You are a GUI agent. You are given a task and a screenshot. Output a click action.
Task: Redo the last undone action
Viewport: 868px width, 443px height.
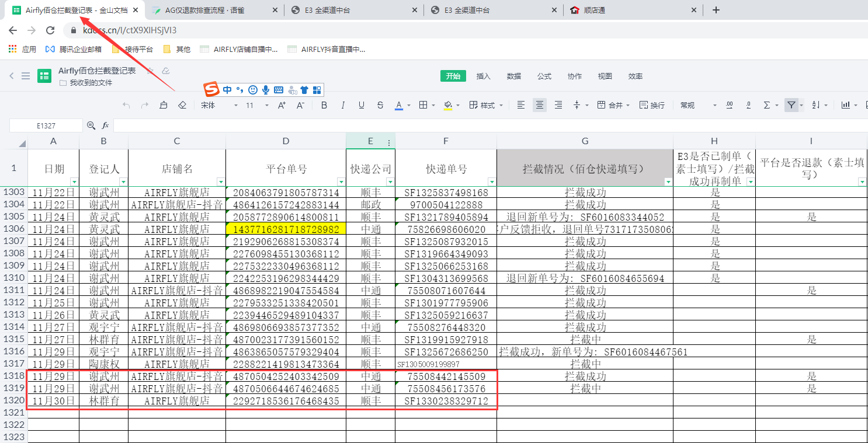click(x=145, y=105)
